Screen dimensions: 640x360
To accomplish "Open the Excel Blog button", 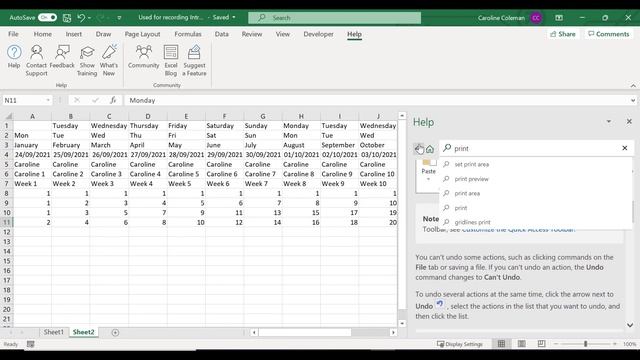I will (171, 60).
